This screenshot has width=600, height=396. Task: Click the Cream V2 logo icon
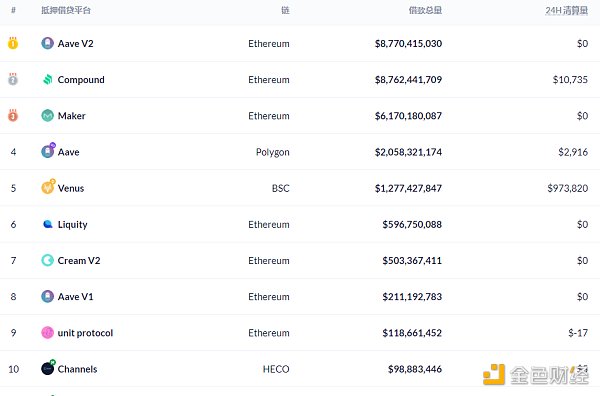pos(47,261)
